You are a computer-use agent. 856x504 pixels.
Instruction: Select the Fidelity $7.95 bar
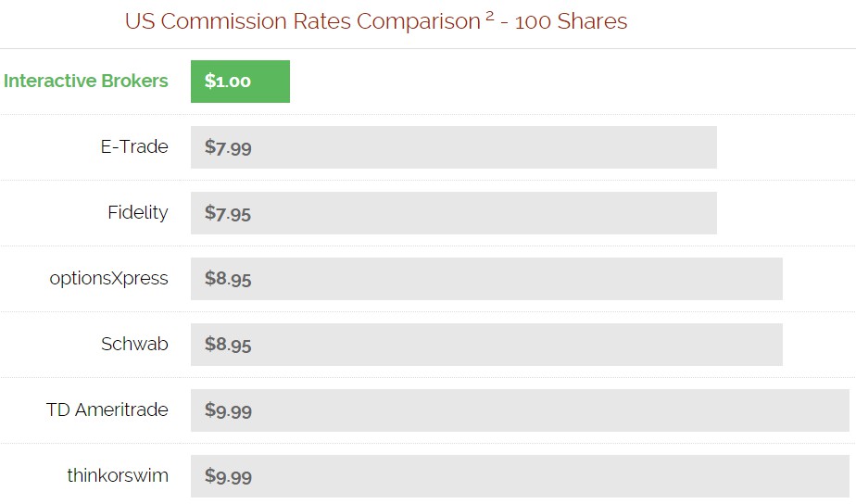454,213
